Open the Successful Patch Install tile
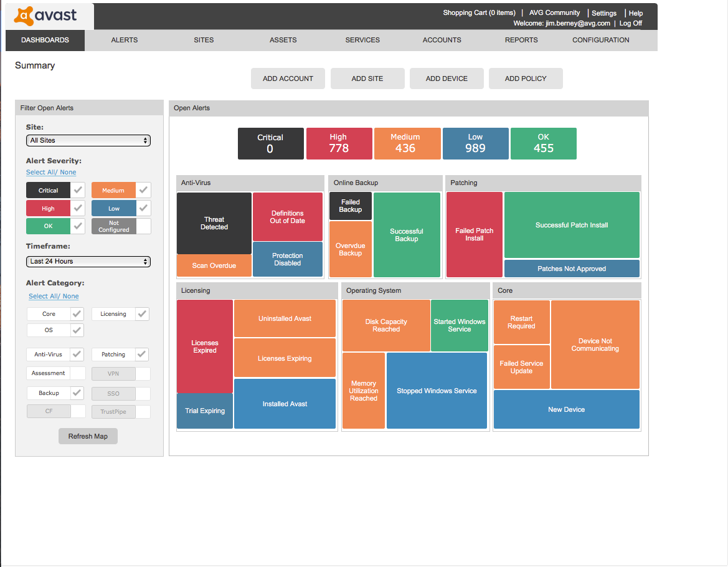 point(572,225)
